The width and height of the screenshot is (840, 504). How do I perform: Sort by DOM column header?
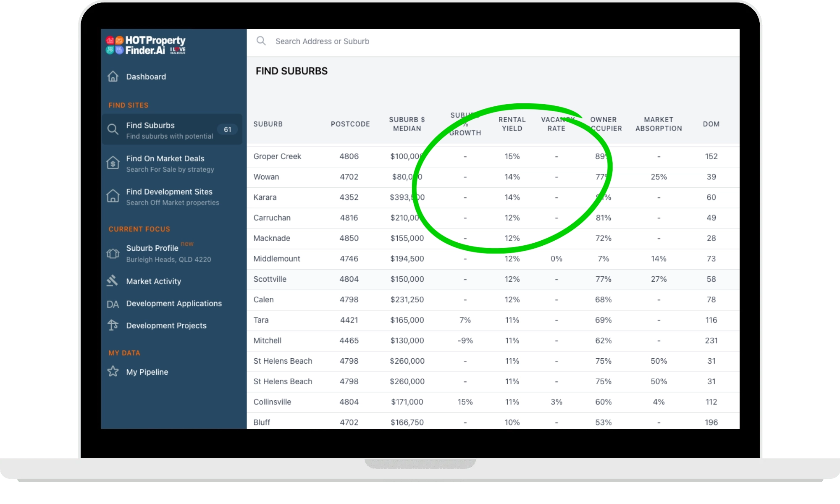click(711, 124)
